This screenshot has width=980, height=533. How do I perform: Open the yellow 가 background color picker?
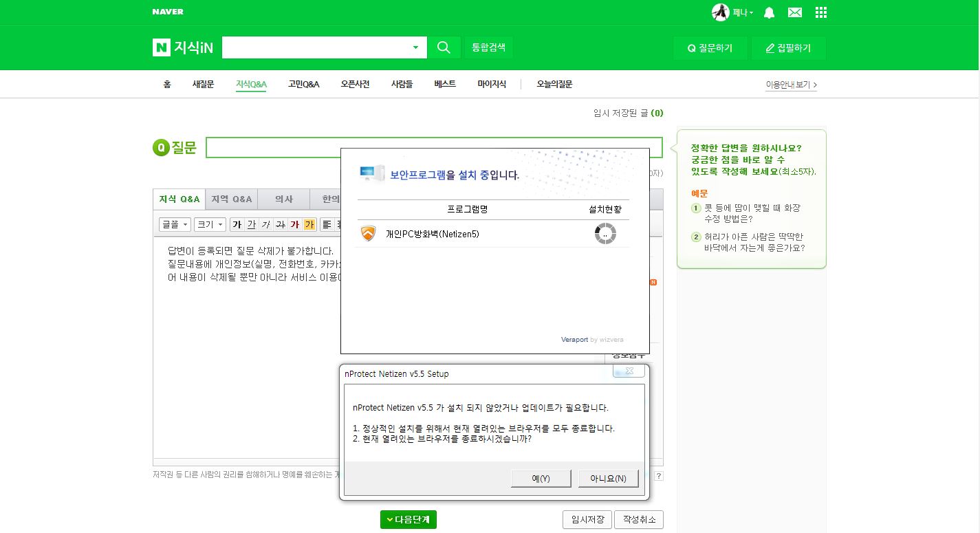[x=309, y=224]
